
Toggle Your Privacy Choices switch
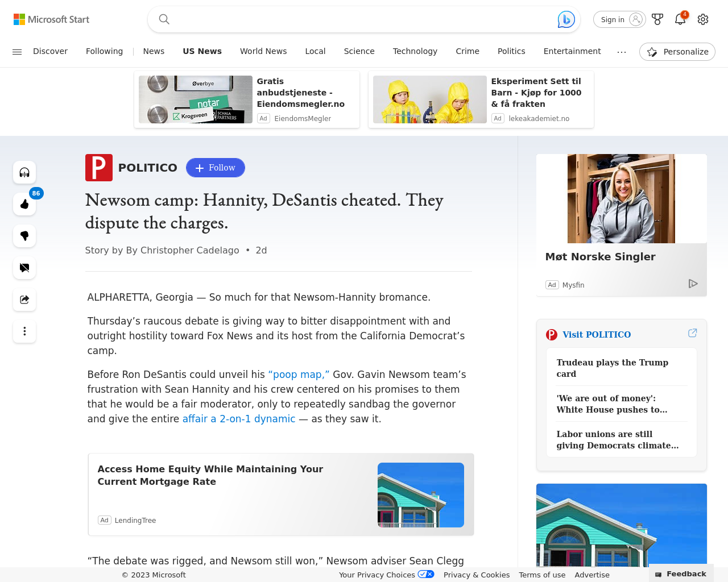click(x=426, y=574)
